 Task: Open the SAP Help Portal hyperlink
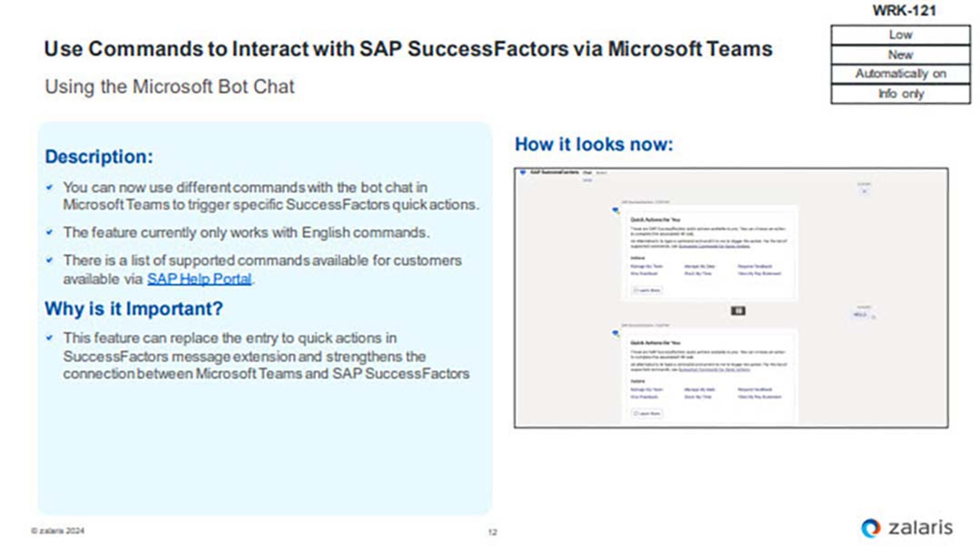[x=199, y=279]
